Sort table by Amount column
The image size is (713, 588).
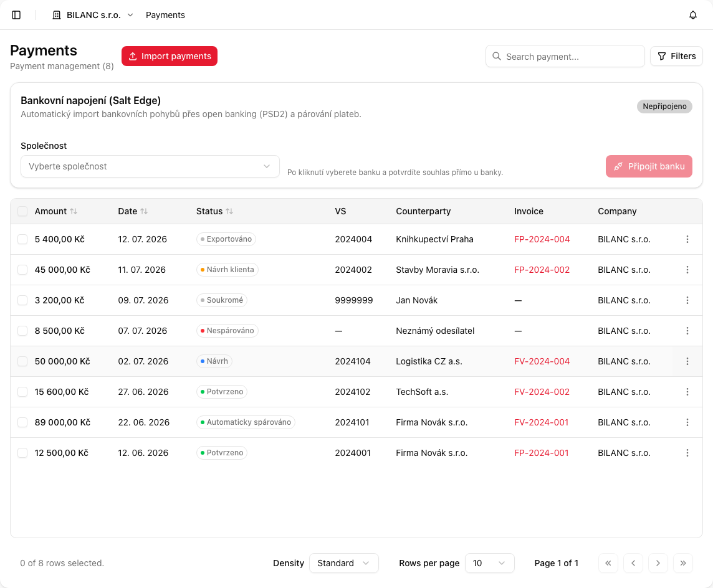coord(56,211)
